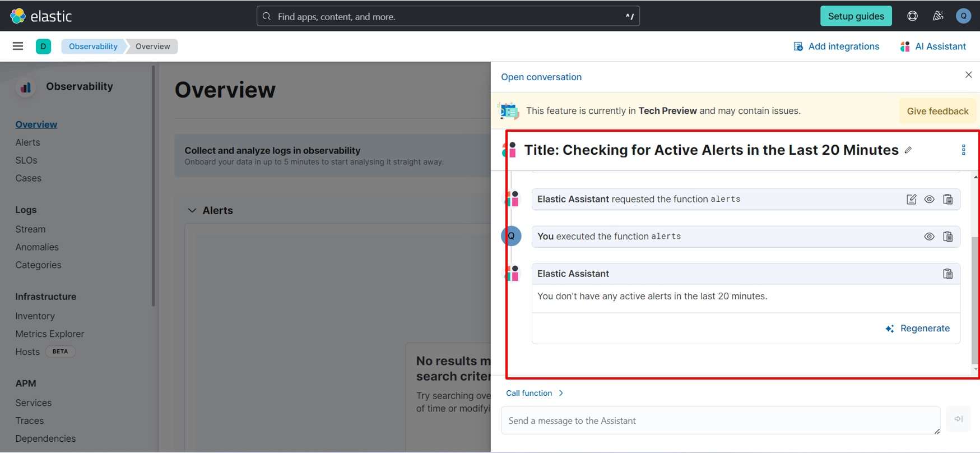980x453 pixels.
Task: Toggle visibility of executed function alerts details
Action: click(930, 237)
